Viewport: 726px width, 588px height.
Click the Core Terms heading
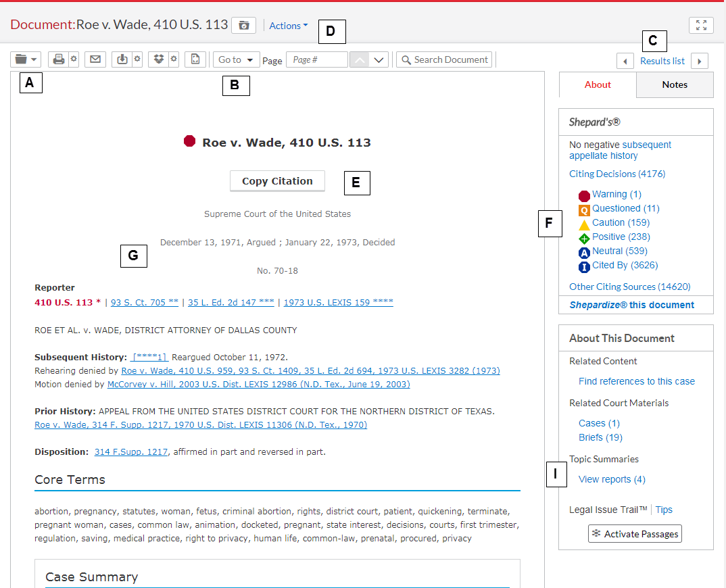tap(70, 480)
